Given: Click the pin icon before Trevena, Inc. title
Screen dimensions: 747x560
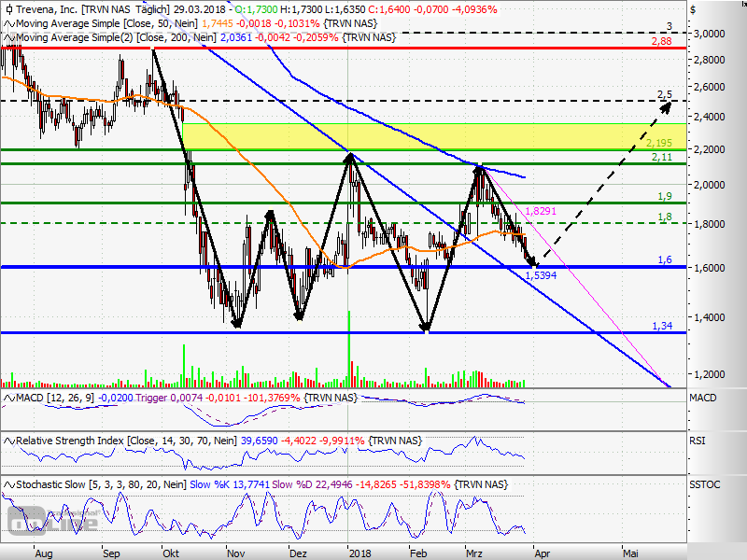Looking at the screenshot, I should [10, 10].
